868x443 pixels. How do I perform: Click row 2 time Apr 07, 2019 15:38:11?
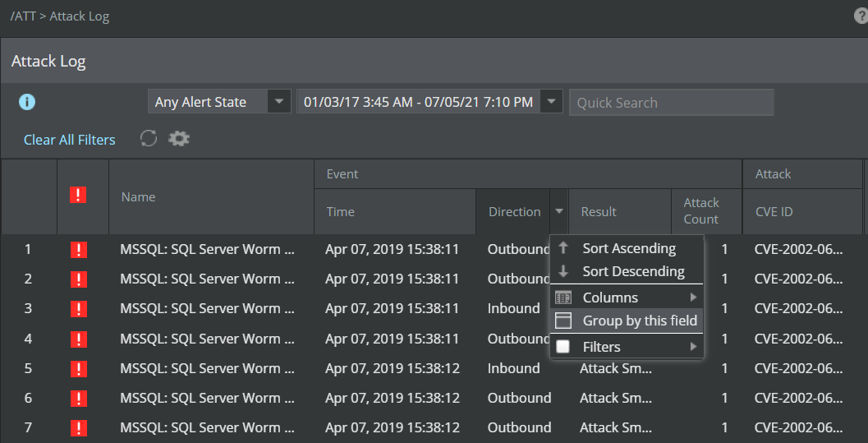pyautogui.click(x=392, y=279)
